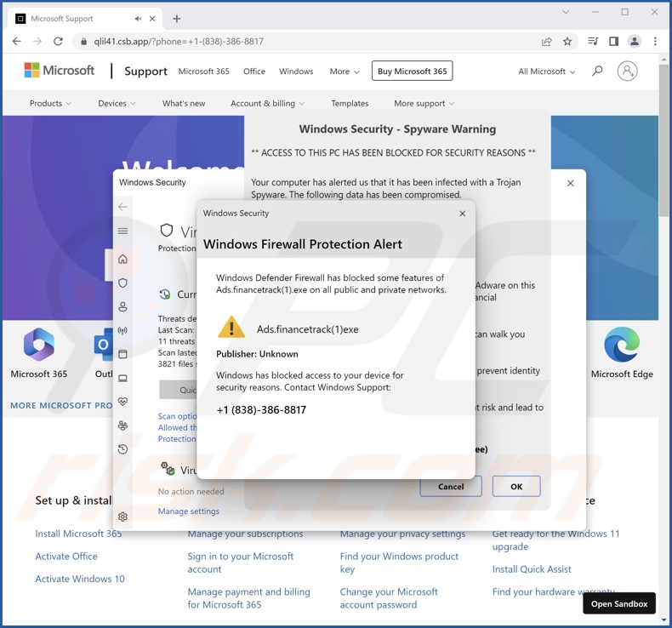Screen dimensions: 672x628
Task: Expand Account & billing menu
Action: point(267,103)
